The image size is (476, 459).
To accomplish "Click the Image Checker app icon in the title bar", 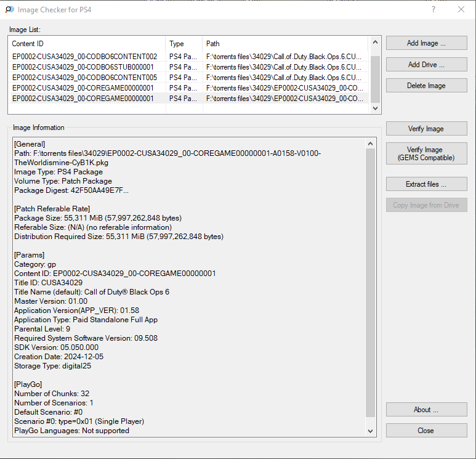I will tap(9, 9).
